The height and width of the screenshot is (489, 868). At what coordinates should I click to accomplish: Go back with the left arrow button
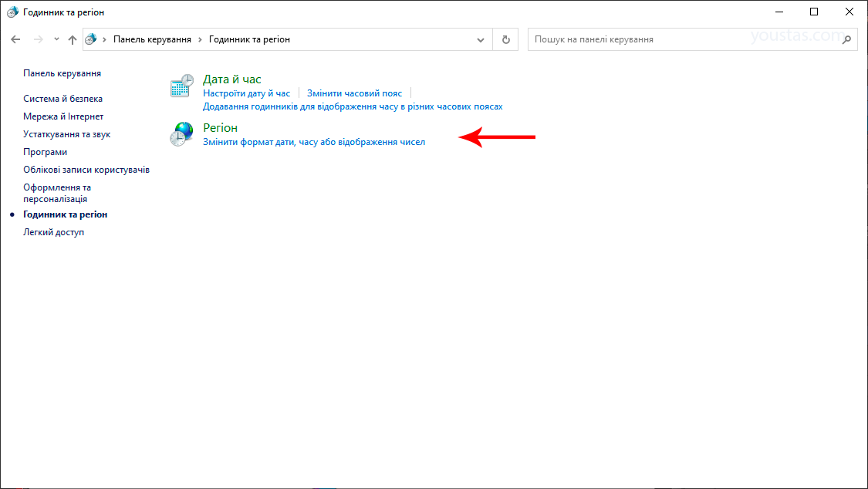15,39
